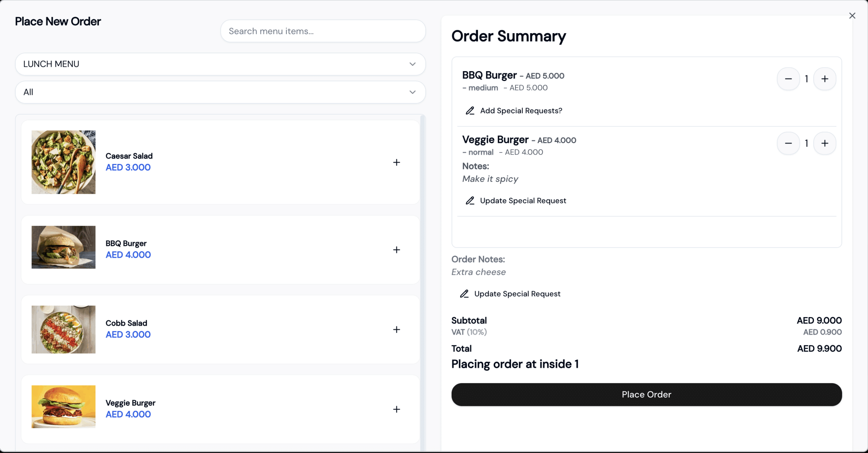Image resolution: width=868 pixels, height=453 pixels.
Task: Click the chevron on LUNCH MENU selector
Action: pyautogui.click(x=412, y=64)
